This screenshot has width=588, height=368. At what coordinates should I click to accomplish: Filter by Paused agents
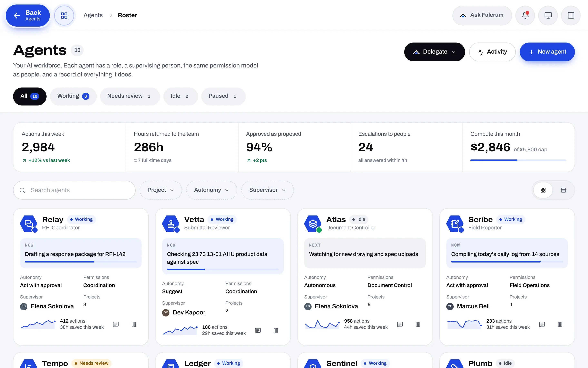click(x=223, y=96)
